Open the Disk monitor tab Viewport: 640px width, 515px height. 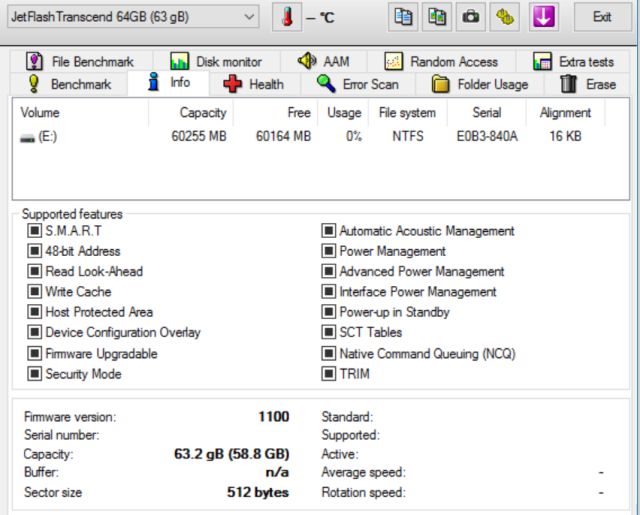(216, 62)
